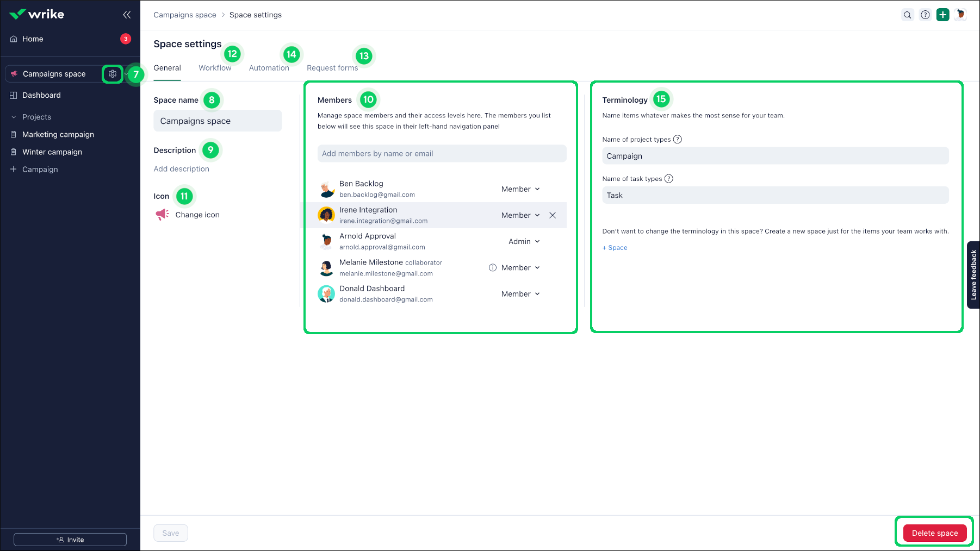Screen dimensions: 980x551
Task: Click info icon beside Melanie Milestone's role
Action: pos(493,267)
